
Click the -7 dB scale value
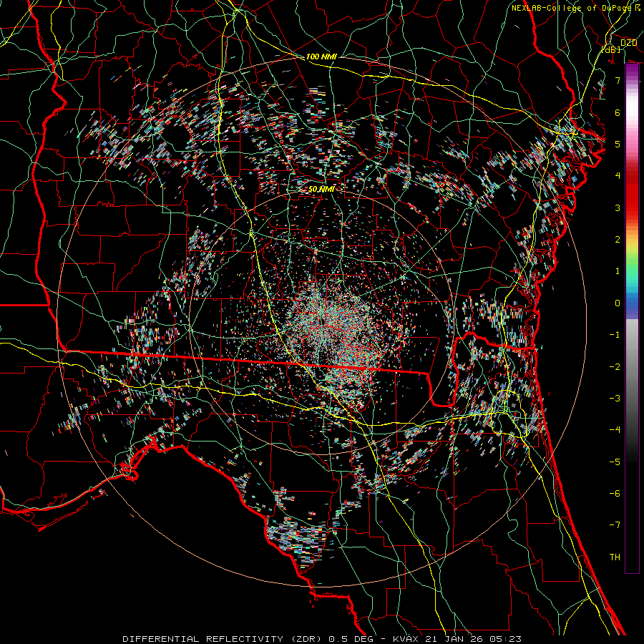(x=615, y=525)
